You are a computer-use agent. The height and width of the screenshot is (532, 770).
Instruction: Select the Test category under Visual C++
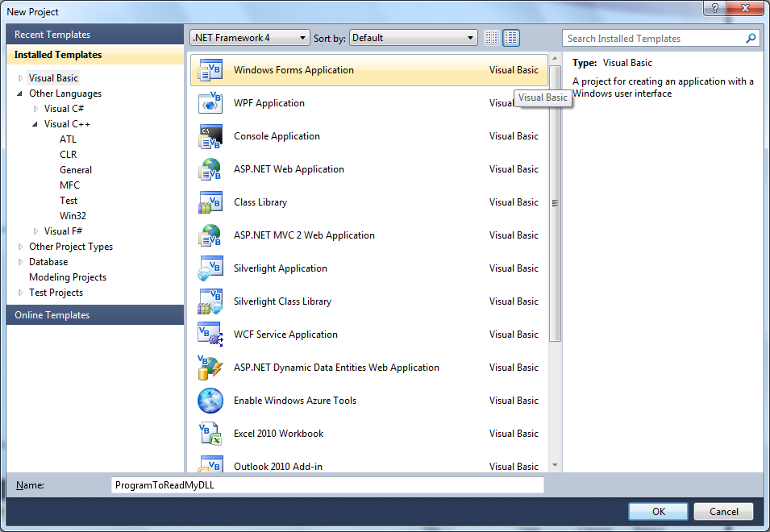pos(69,200)
